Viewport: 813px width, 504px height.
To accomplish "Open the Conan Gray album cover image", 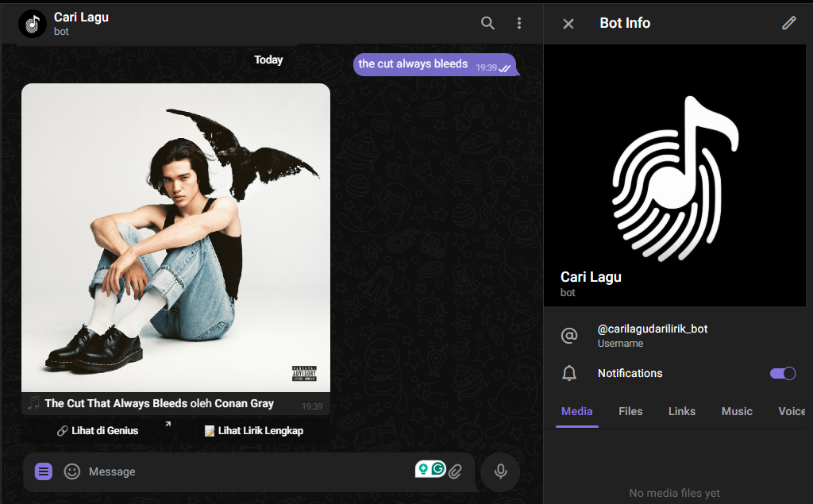I will pos(175,237).
